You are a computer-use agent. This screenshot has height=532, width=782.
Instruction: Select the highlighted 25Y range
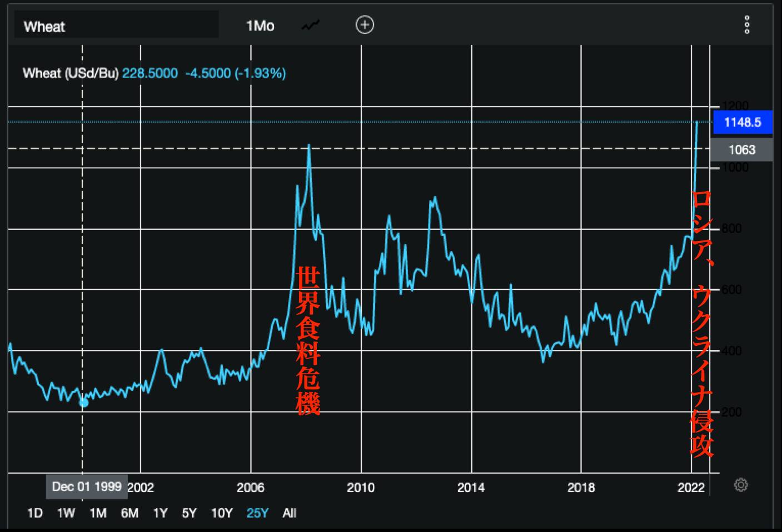[x=257, y=513]
